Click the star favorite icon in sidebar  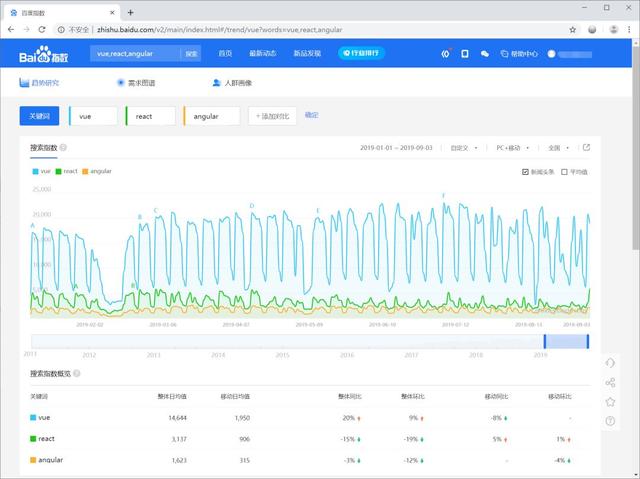(610, 402)
